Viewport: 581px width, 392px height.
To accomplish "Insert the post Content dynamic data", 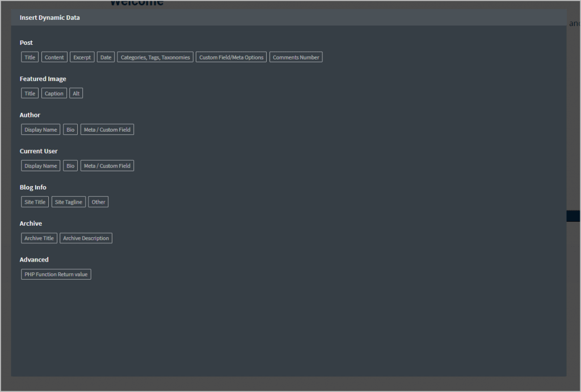I will pos(54,57).
